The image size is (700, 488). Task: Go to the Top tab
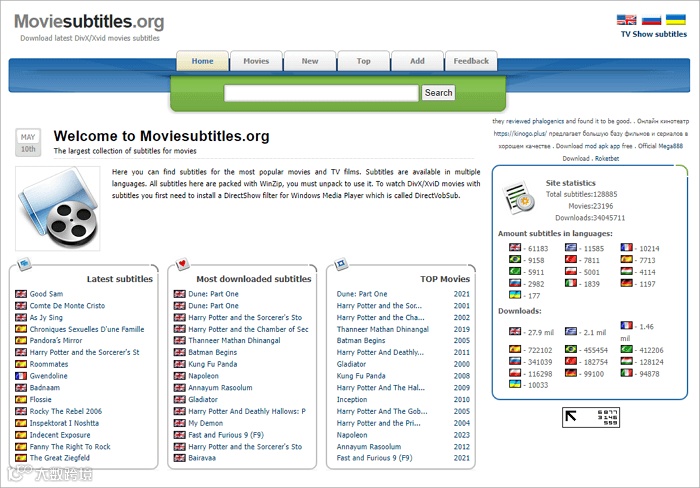tap(363, 61)
